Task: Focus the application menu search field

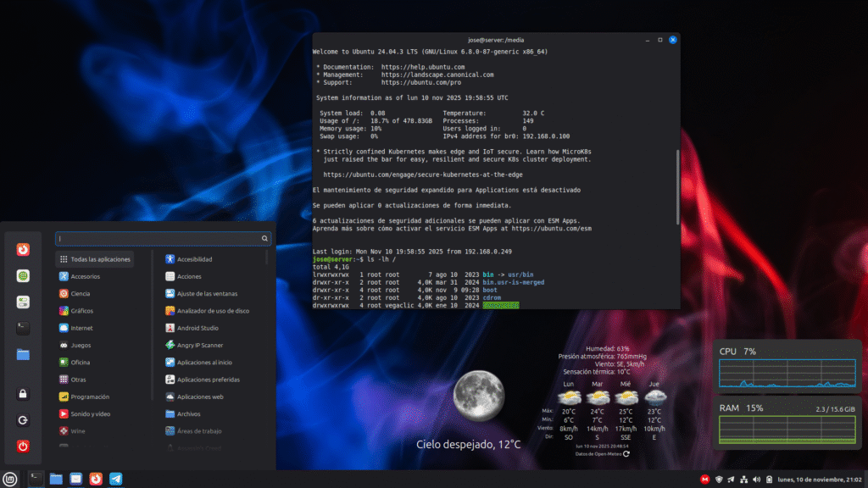Action: click(x=159, y=239)
